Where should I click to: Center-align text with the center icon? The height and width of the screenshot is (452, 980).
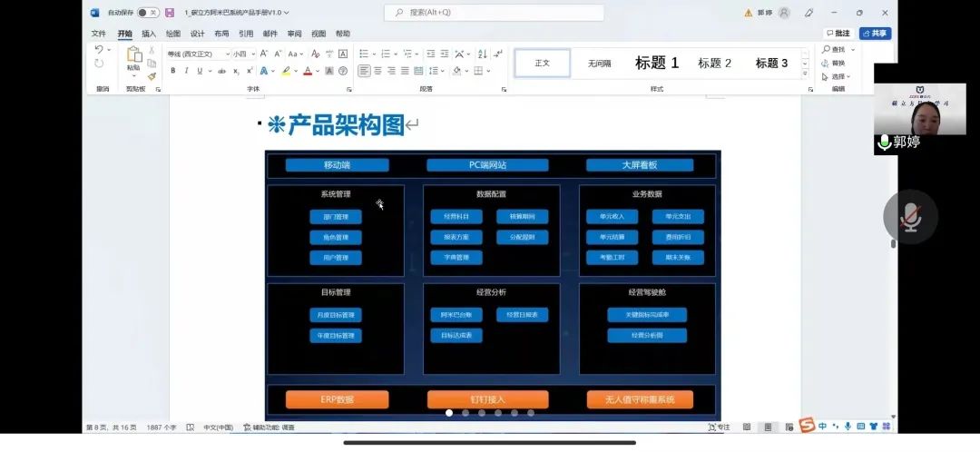pyautogui.click(x=377, y=71)
